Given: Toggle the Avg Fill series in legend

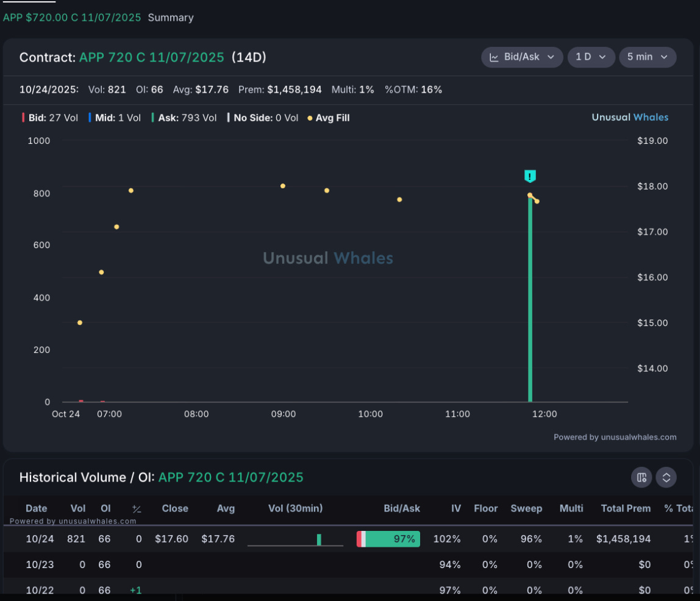Looking at the screenshot, I should (x=329, y=118).
